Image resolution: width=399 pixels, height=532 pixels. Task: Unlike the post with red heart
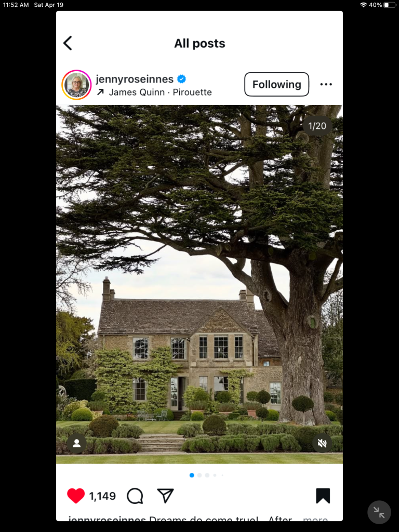[76, 496]
